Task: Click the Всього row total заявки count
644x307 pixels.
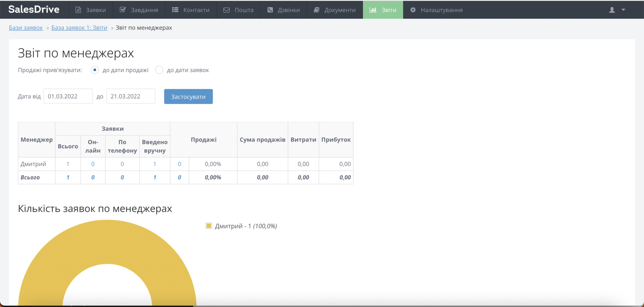Action: (68, 177)
